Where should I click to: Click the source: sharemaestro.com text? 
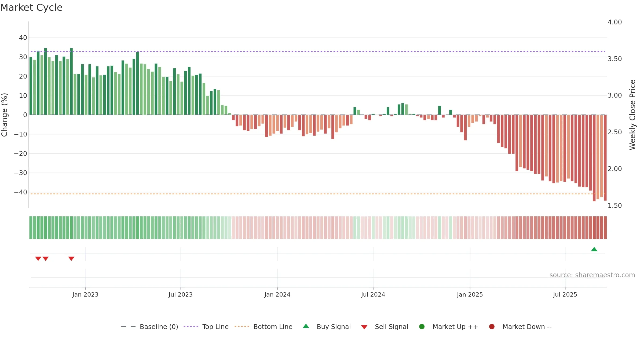click(x=592, y=275)
